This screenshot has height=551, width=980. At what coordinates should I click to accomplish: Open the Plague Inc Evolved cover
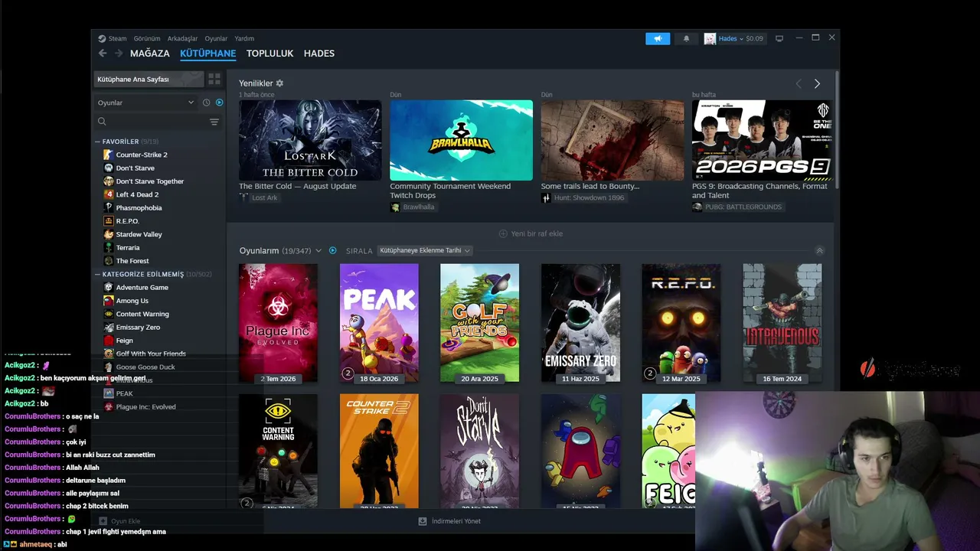[278, 323]
